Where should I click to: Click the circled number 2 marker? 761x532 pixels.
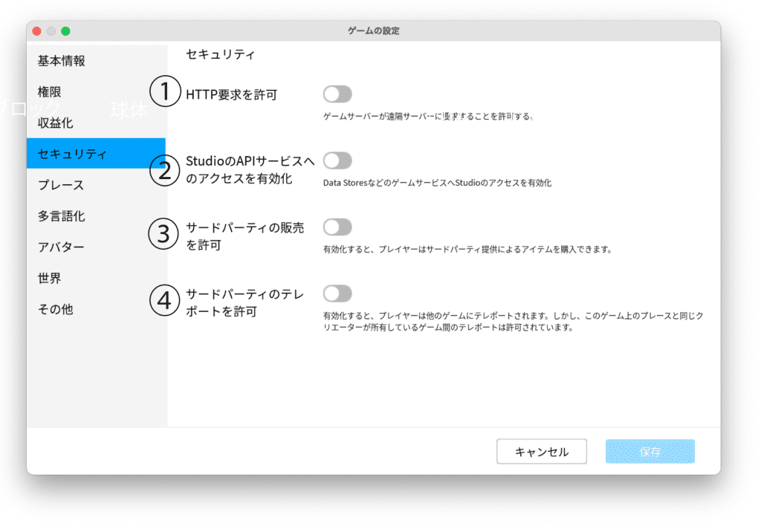(165, 170)
